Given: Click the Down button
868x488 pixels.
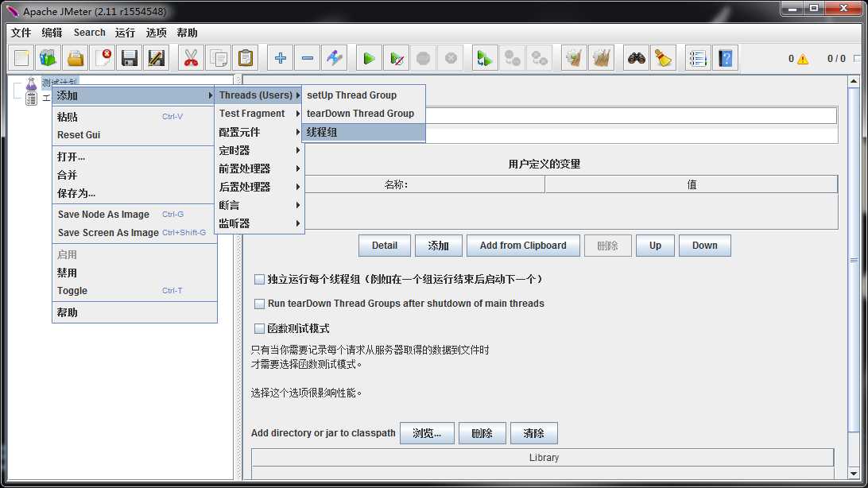Looking at the screenshot, I should coord(705,246).
